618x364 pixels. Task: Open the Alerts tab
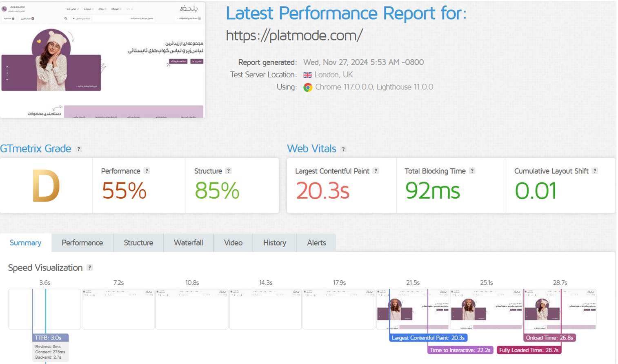tap(316, 243)
